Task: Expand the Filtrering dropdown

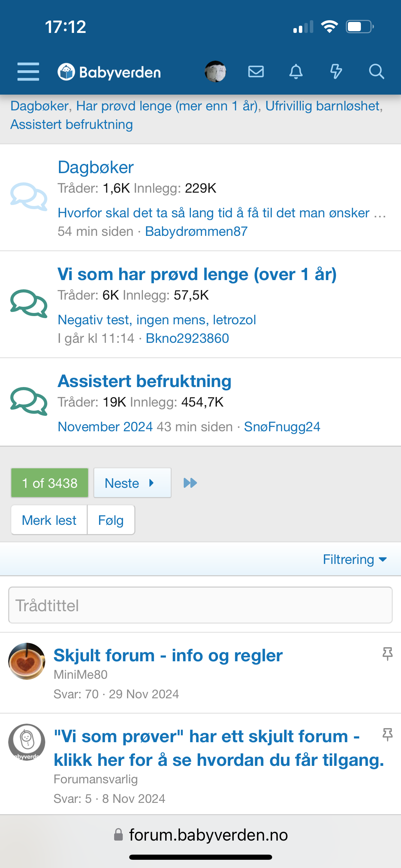Action: (x=354, y=559)
